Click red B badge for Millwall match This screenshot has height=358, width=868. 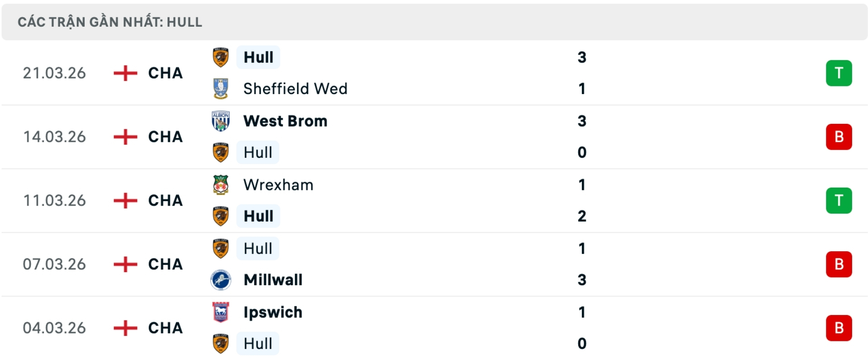tap(839, 264)
